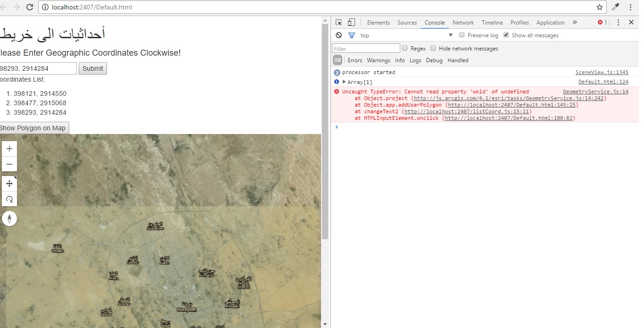Filter console by Errors
Screen dimensions: 644x328
click(x=355, y=60)
